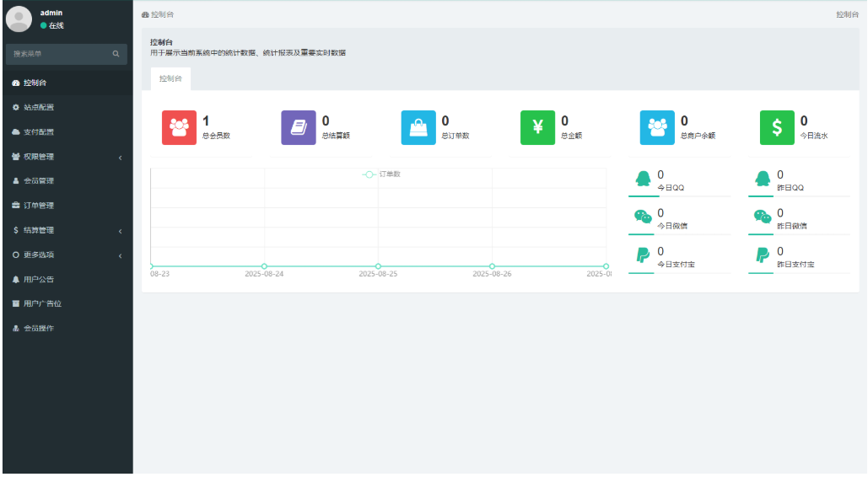Click the green 今日流水 dollar icon
868x477 pixels.
coord(777,127)
